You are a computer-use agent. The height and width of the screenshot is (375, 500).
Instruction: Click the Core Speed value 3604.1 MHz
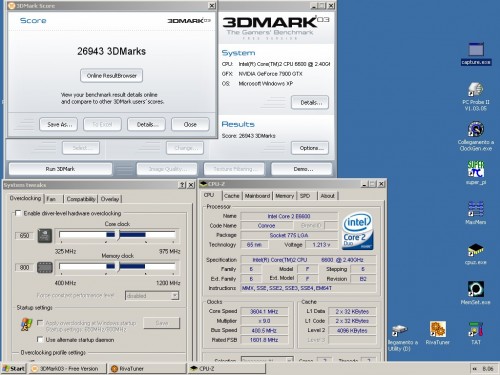pyautogui.click(x=264, y=311)
